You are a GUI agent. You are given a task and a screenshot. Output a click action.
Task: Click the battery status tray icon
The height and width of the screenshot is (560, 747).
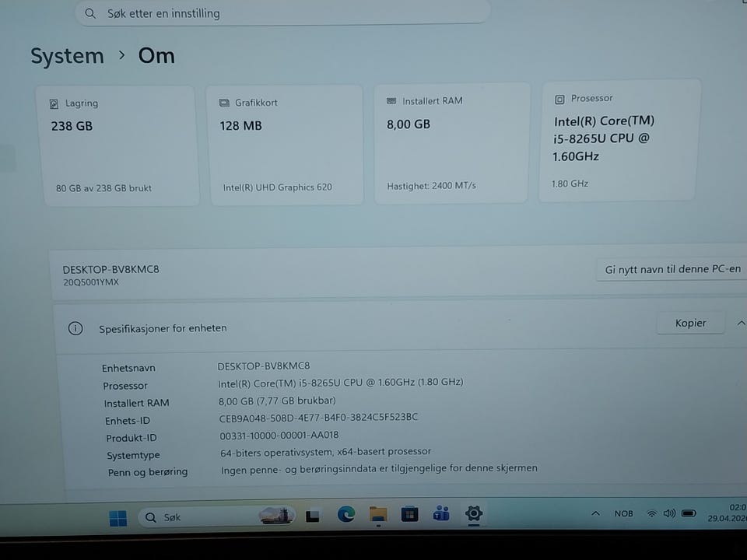689,513
